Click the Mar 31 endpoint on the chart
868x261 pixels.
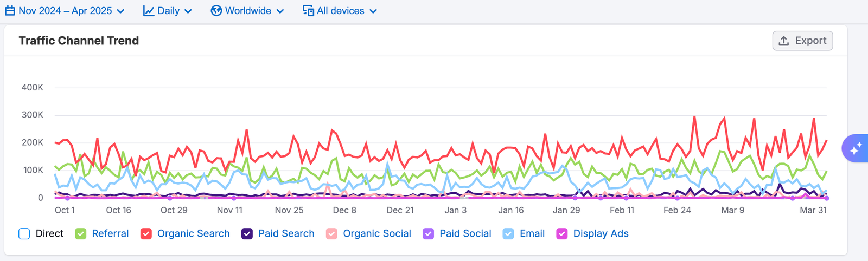826,198
